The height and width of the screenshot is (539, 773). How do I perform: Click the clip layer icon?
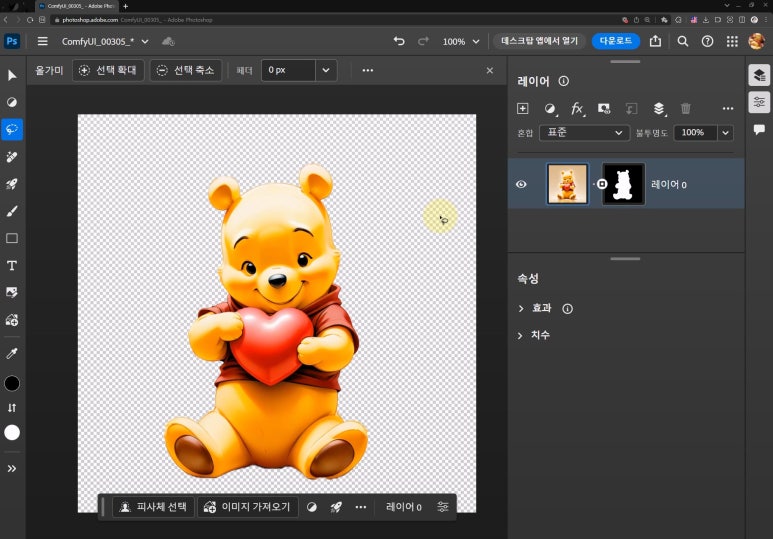coord(631,108)
